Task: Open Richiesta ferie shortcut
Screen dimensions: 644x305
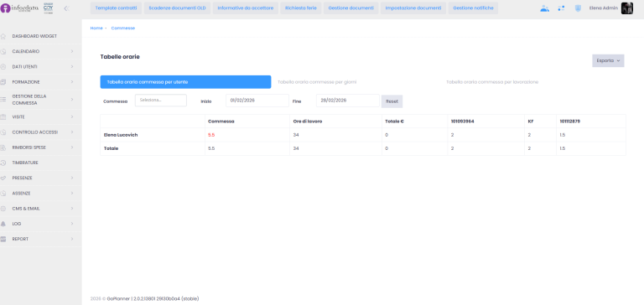Action: pyautogui.click(x=301, y=8)
